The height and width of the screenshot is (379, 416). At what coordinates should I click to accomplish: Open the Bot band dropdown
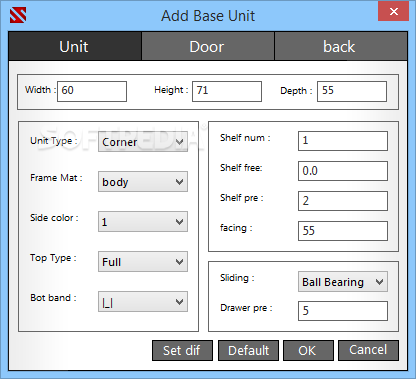point(143,302)
